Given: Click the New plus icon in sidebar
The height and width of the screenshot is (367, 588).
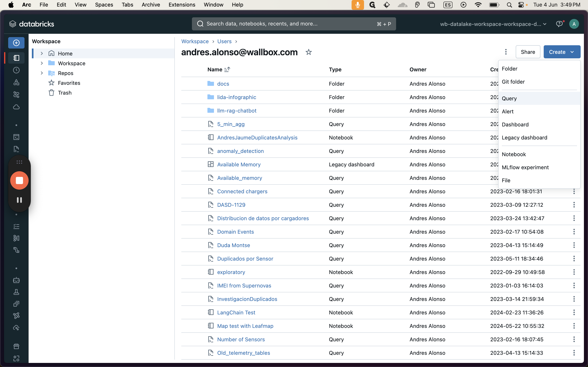Looking at the screenshot, I should tap(16, 43).
